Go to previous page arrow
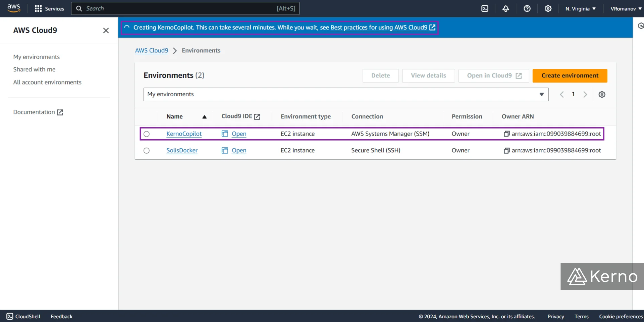The height and width of the screenshot is (322, 644). (x=562, y=95)
